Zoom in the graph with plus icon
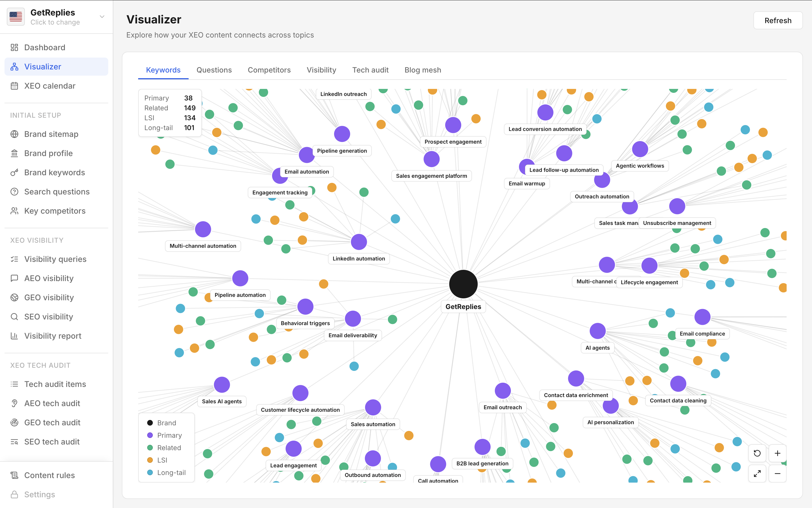The width and height of the screenshot is (812, 508). 777,453
